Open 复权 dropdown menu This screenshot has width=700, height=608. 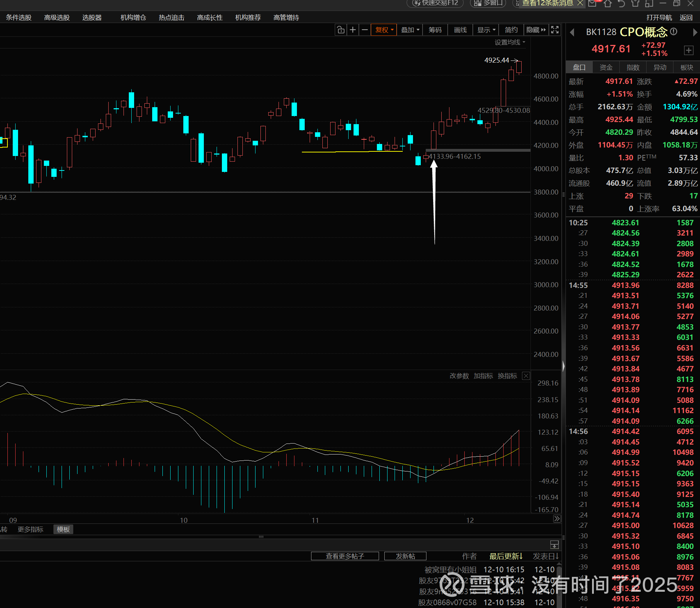coord(384,30)
